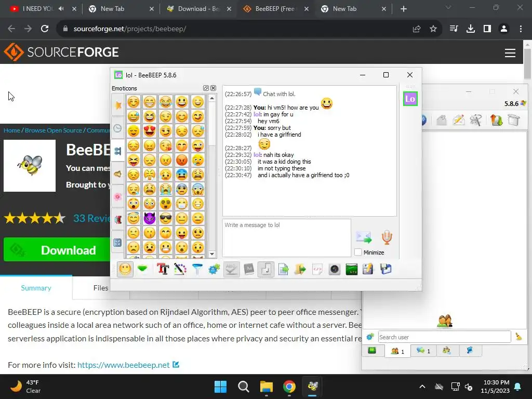Toggle the grey dictionary word-completion icon
The width and height of the screenshot is (532, 399).
[249, 270]
